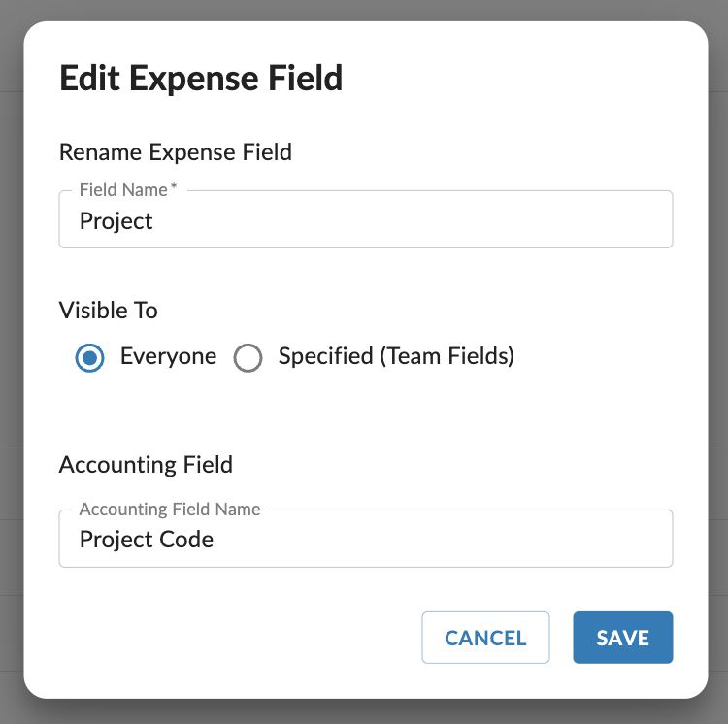Screen dimensions: 728x724
Task: Click the word Project in Field Name
Action: pos(116,221)
